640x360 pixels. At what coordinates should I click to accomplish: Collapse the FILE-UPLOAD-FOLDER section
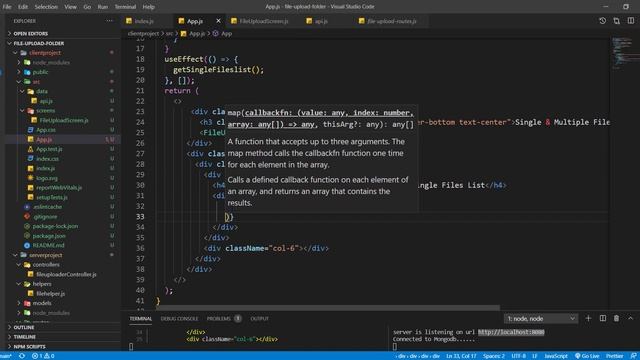[x=38, y=43]
